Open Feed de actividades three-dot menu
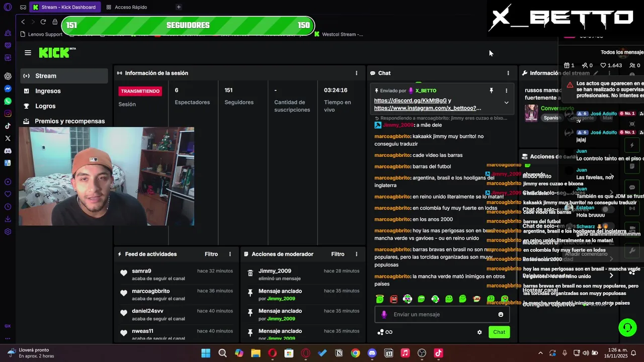This screenshot has height=362, width=644. pos(230,254)
